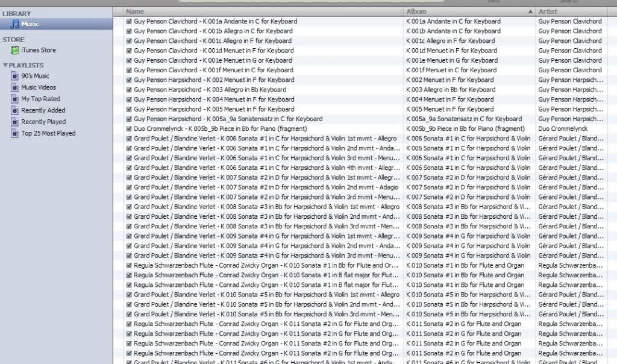
Task: Click album cell K 002 Menuet in F for Keyboard
Action: [x=449, y=80]
